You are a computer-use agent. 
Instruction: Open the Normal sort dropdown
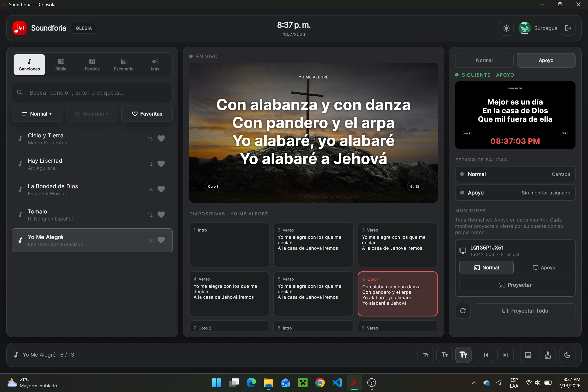37,114
